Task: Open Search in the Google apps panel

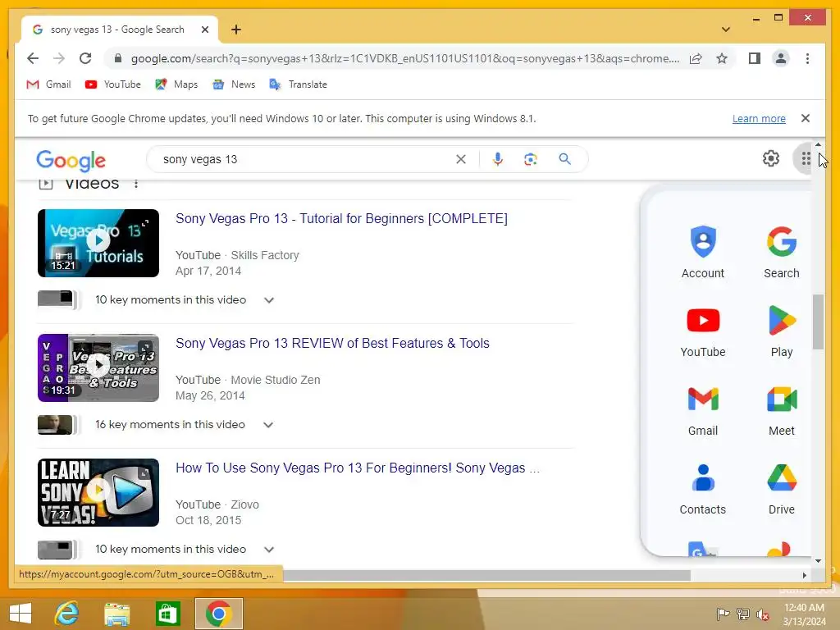Action: pyautogui.click(x=782, y=253)
